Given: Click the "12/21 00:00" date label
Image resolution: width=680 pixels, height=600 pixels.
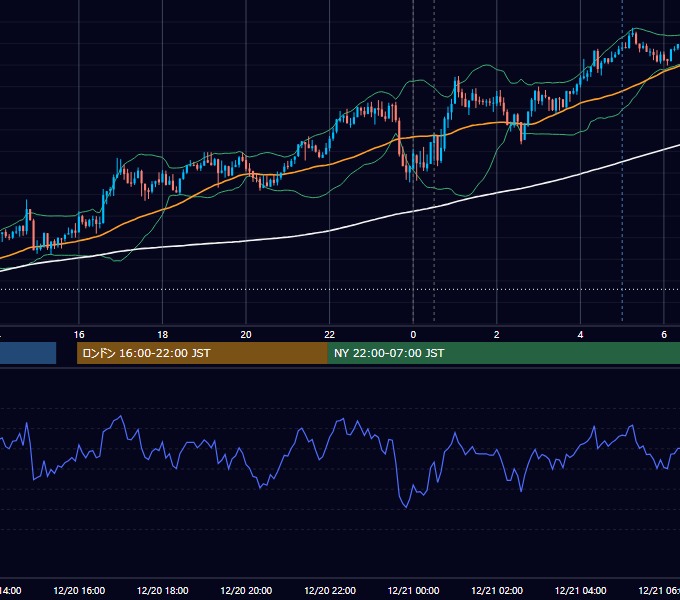Looking at the screenshot, I should point(413,590).
